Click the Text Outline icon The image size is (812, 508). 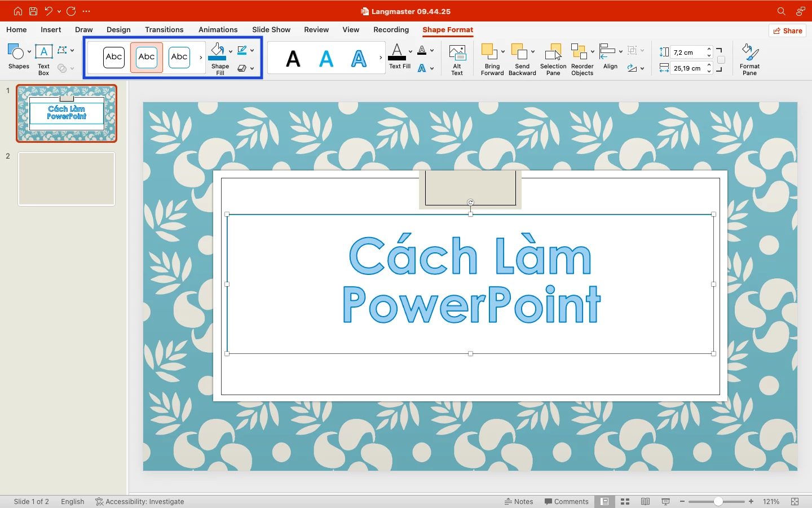422,50
